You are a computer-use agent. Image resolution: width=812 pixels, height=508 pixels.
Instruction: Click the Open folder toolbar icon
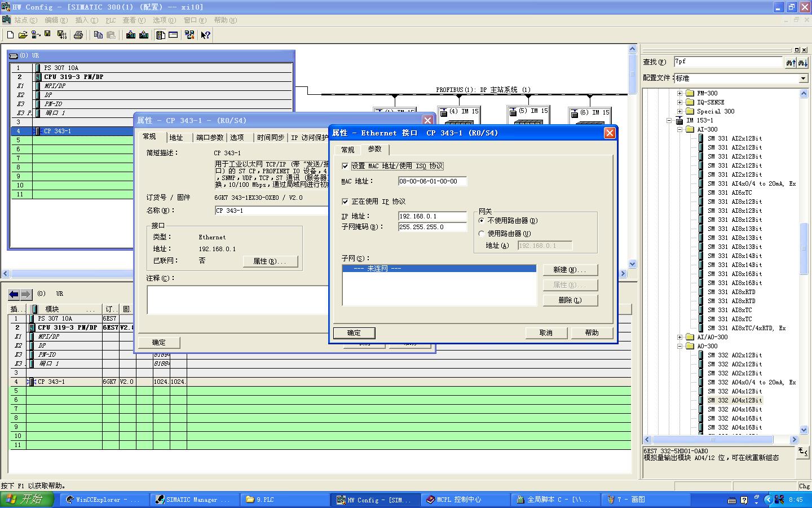coord(23,35)
